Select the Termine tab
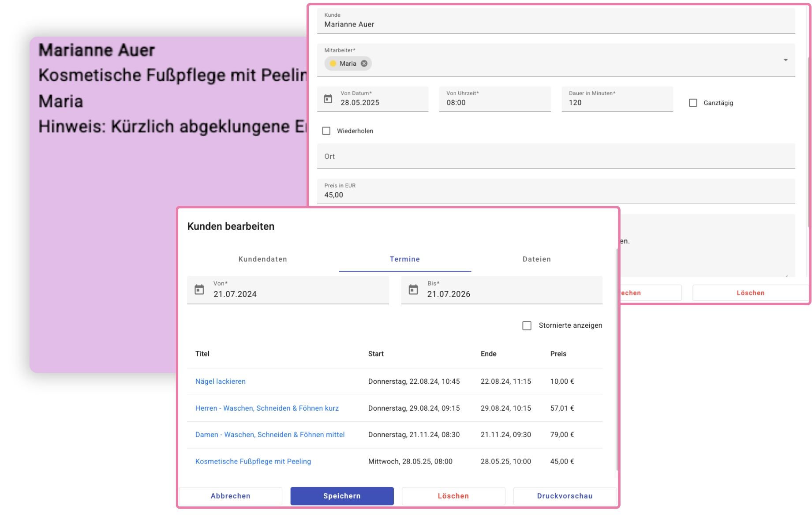This screenshot has width=812, height=521. pyautogui.click(x=404, y=259)
